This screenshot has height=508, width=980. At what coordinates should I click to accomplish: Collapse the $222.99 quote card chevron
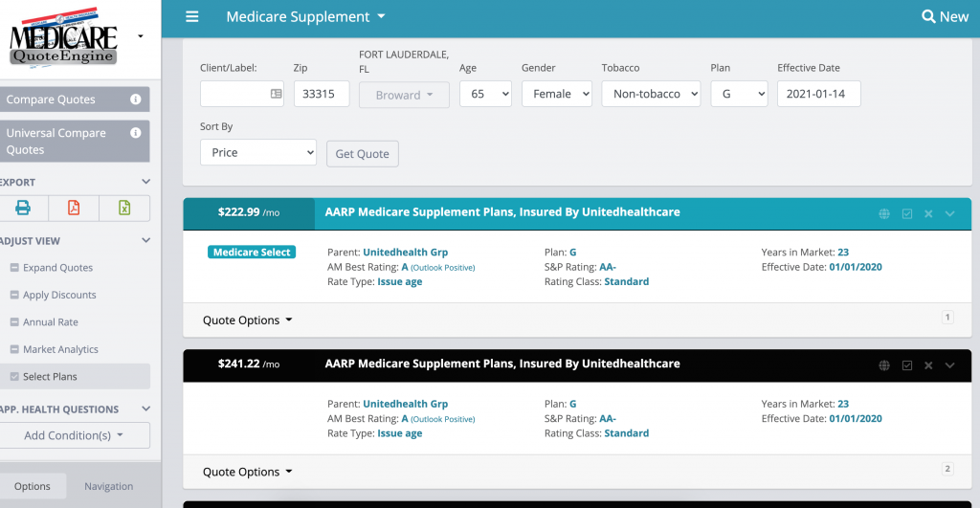(x=950, y=213)
